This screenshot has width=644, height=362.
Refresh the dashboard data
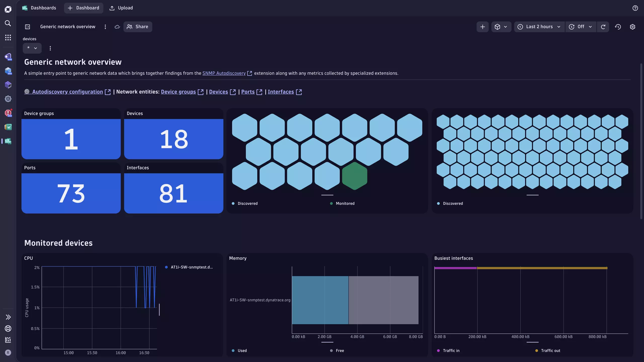pos(603,27)
